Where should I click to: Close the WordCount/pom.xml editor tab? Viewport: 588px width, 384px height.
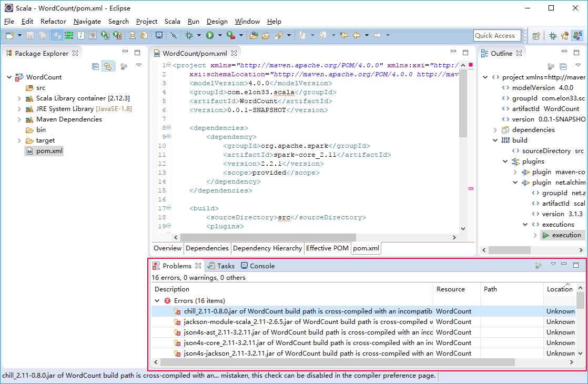tap(234, 53)
